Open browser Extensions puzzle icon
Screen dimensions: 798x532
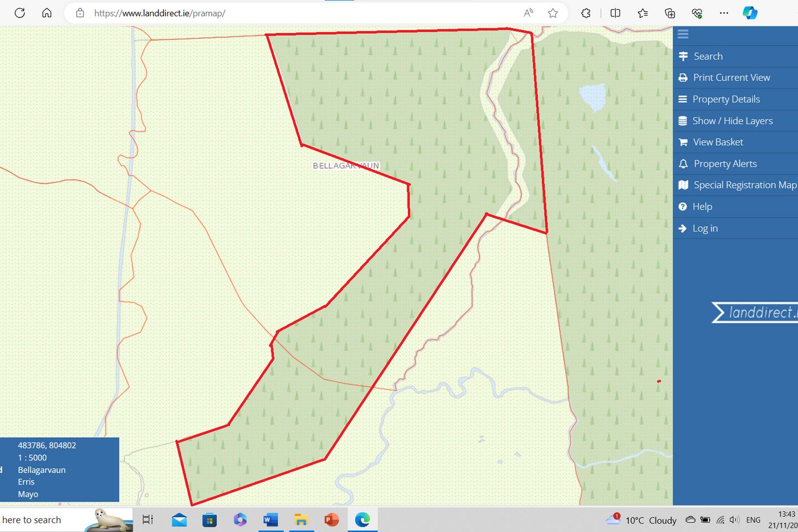pos(586,13)
